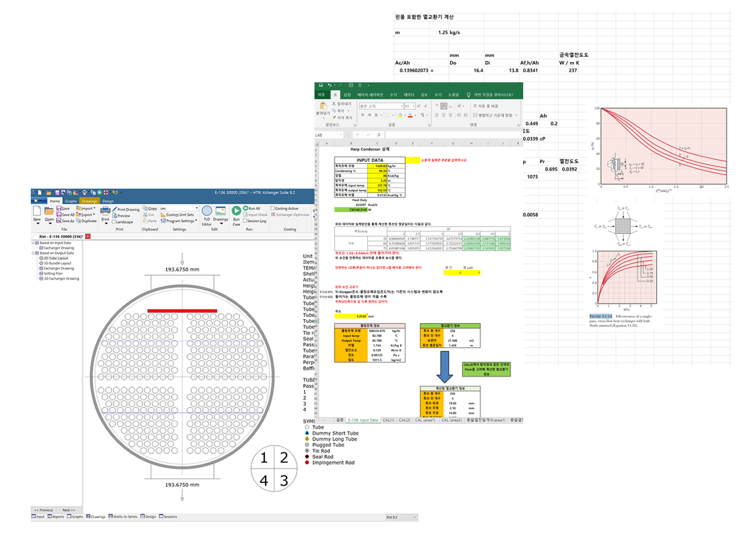Click Excel Wrap Text icon

476,106
